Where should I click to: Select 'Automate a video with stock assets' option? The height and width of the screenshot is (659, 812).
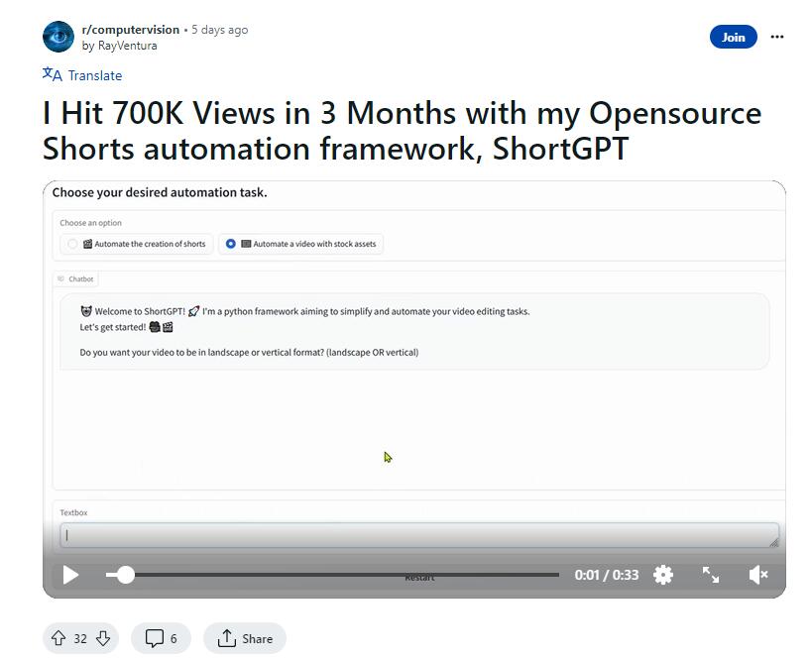(300, 244)
